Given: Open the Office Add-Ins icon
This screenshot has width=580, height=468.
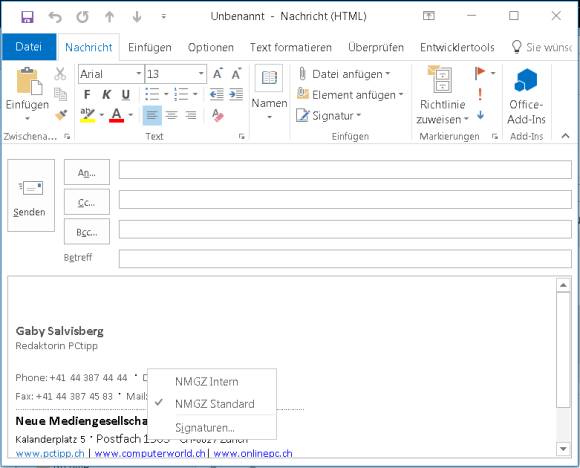Looking at the screenshot, I should coord(526,80).
